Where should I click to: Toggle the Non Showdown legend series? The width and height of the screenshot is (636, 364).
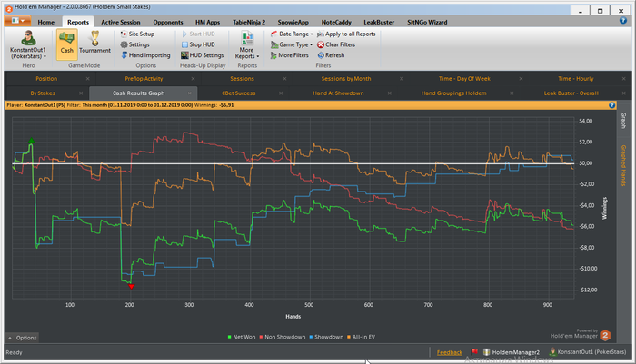point(283,337)
